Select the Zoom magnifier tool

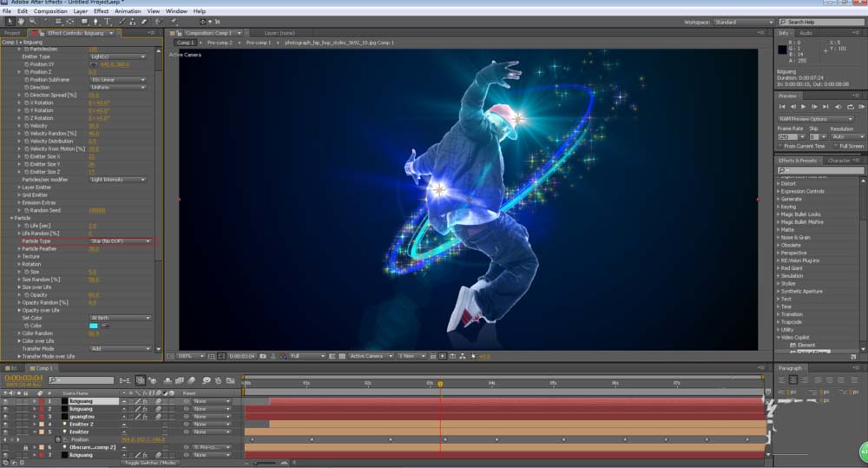pyautogui.click(x=33, y=22)
